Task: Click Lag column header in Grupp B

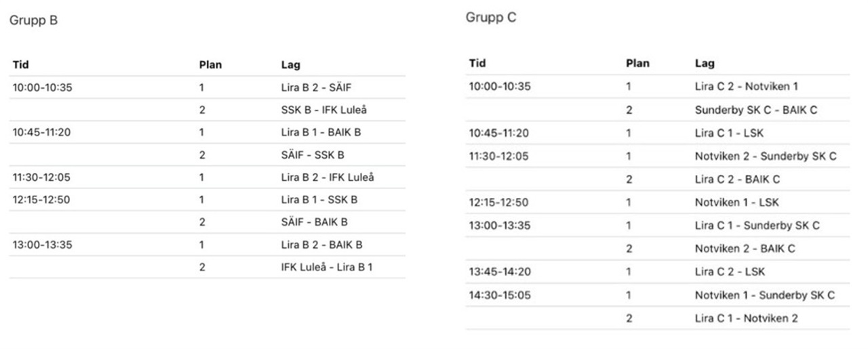Action: pyautogui.click(x=290, y=66)
